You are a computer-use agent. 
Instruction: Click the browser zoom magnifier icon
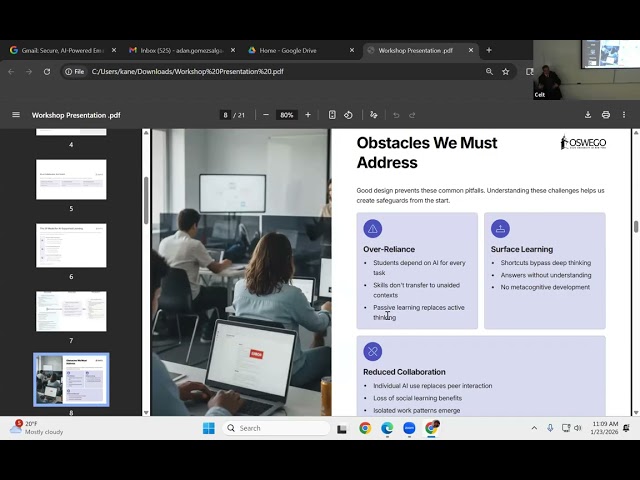coord(489,71)
